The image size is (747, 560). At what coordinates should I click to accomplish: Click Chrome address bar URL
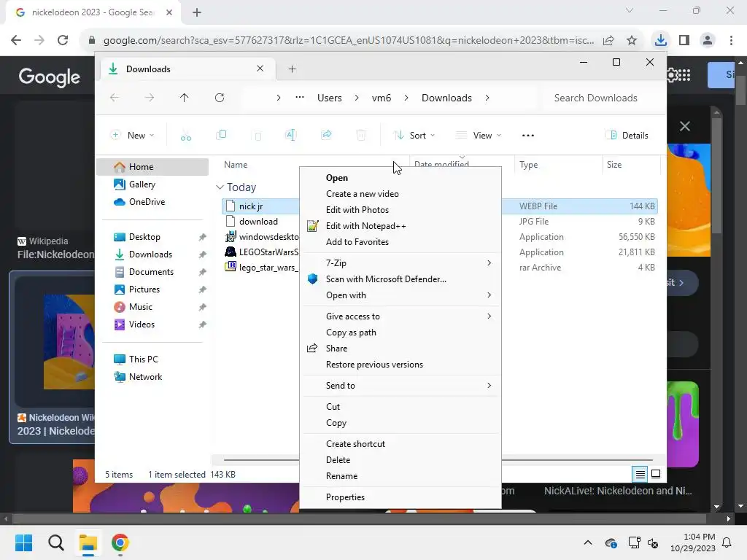[x=348, y=41]
